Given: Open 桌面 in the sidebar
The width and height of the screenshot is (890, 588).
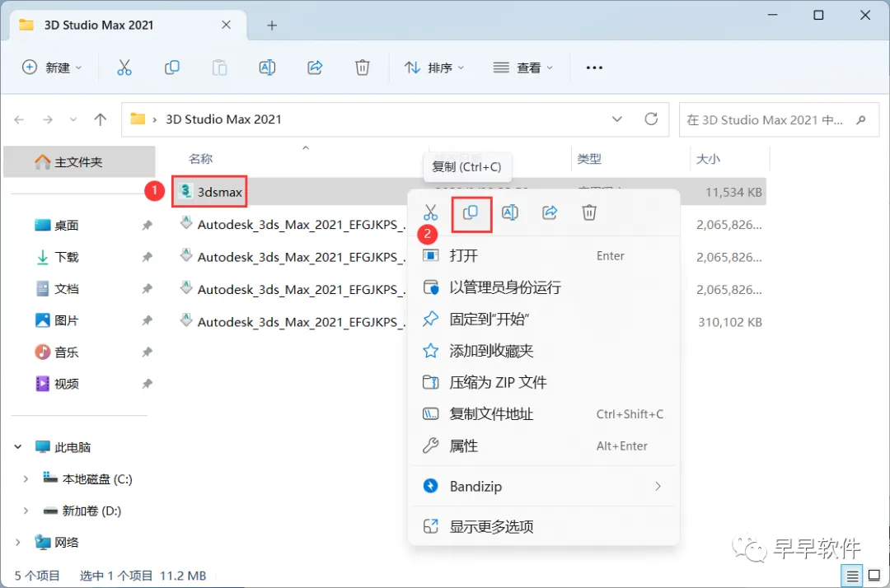Looking at the screenshot, I should coord(67,226).
